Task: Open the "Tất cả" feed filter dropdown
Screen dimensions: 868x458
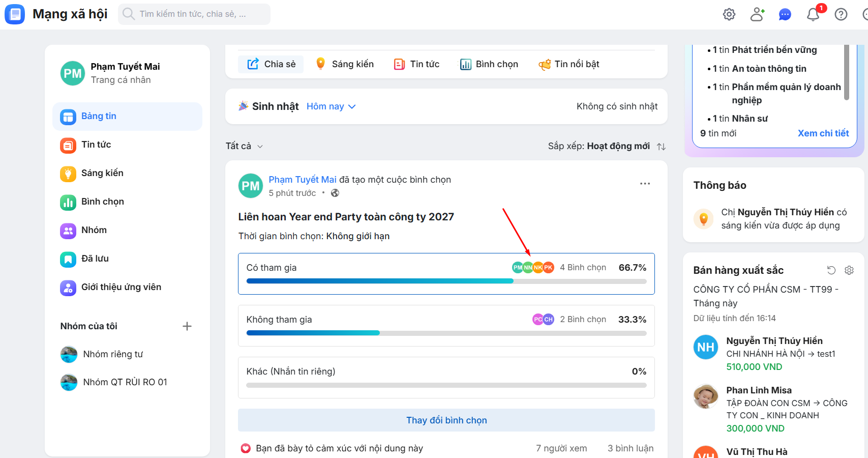Action: tap(244, 146)
